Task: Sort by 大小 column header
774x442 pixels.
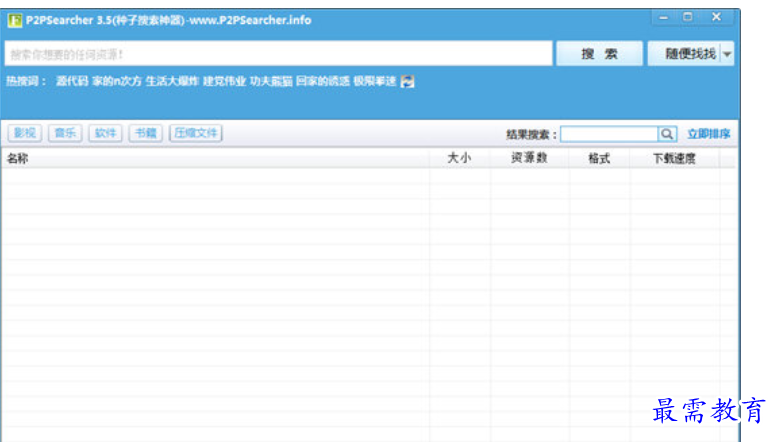Action: (459, 158)
